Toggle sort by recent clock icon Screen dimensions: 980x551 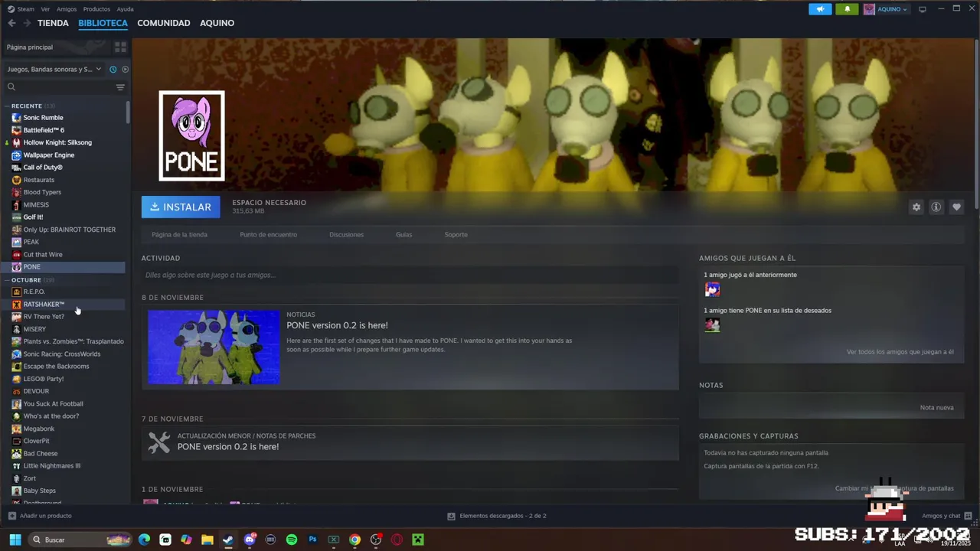[113, 69]
